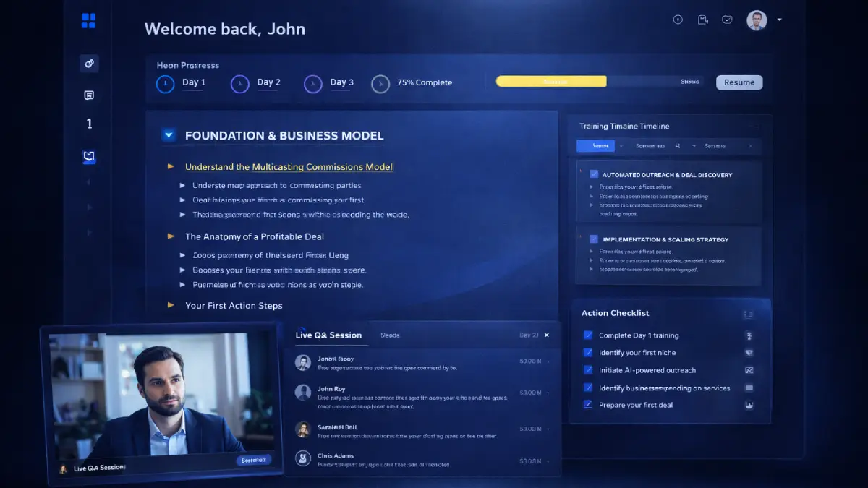Open the inbox download sidebar icon
Viewport: 868px width, 488px height.
click(89, 156)
